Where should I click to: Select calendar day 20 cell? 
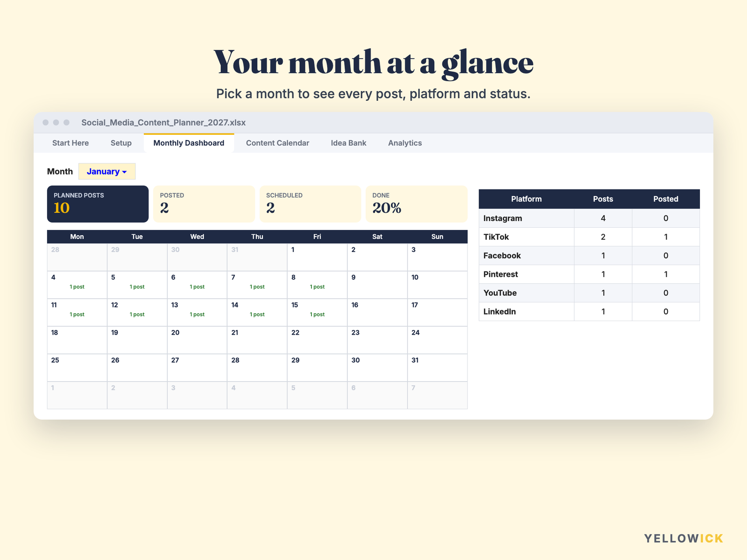click(197, 340)
